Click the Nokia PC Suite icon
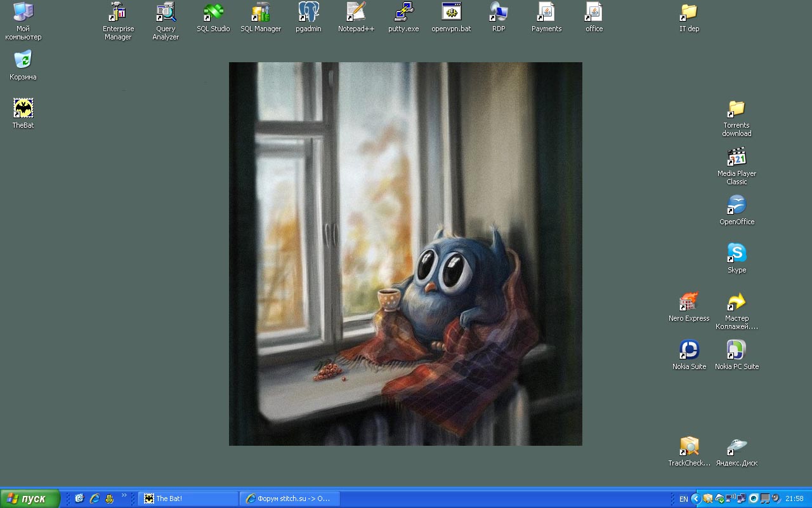 pyautogui.click(x=737, y=355)
